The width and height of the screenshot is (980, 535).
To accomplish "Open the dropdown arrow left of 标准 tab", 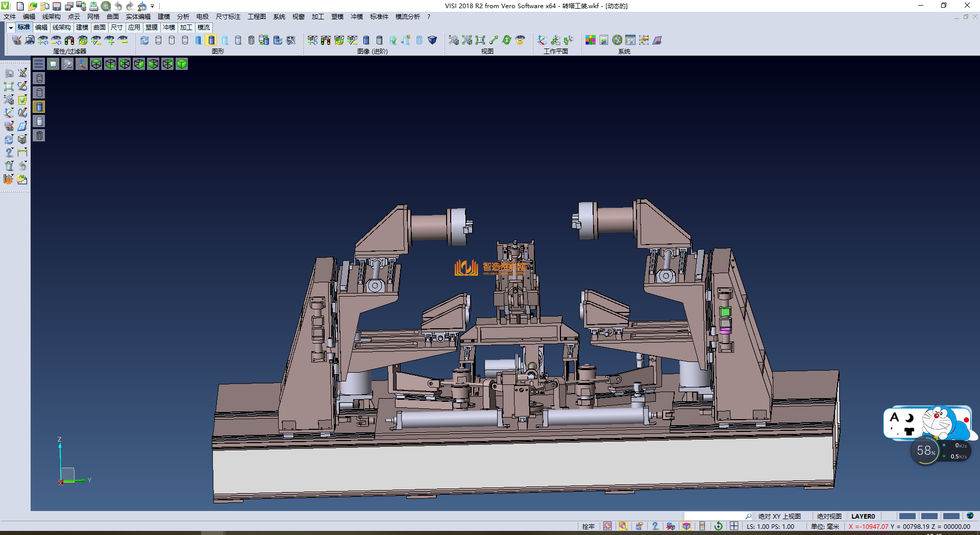I will point(11,28).
